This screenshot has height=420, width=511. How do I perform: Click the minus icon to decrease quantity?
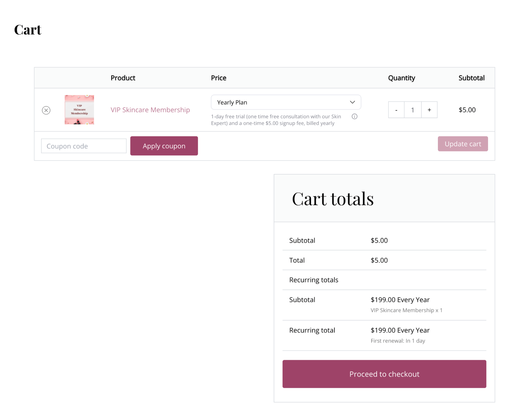(396, 110)
